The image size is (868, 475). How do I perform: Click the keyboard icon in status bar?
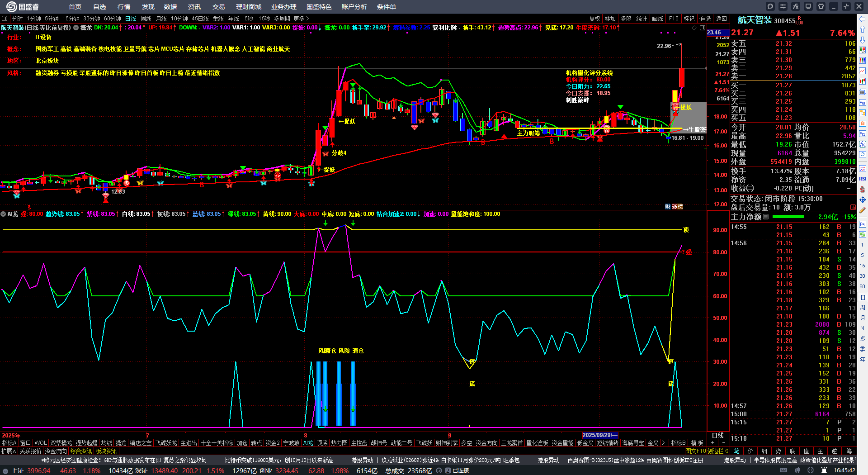coord(783,470)
